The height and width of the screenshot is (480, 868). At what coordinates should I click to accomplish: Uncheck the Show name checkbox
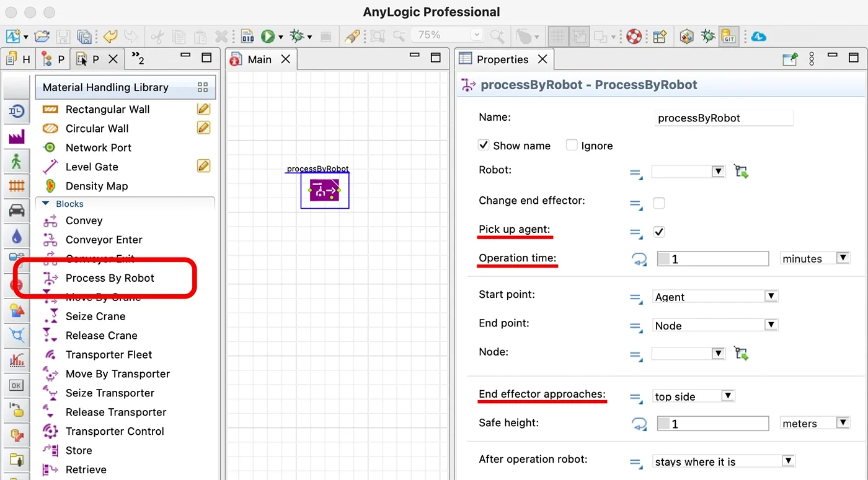[484, 146]
